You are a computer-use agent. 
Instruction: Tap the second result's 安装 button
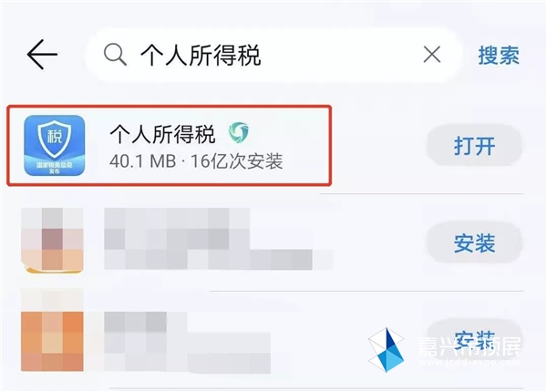tap(474, 243)
